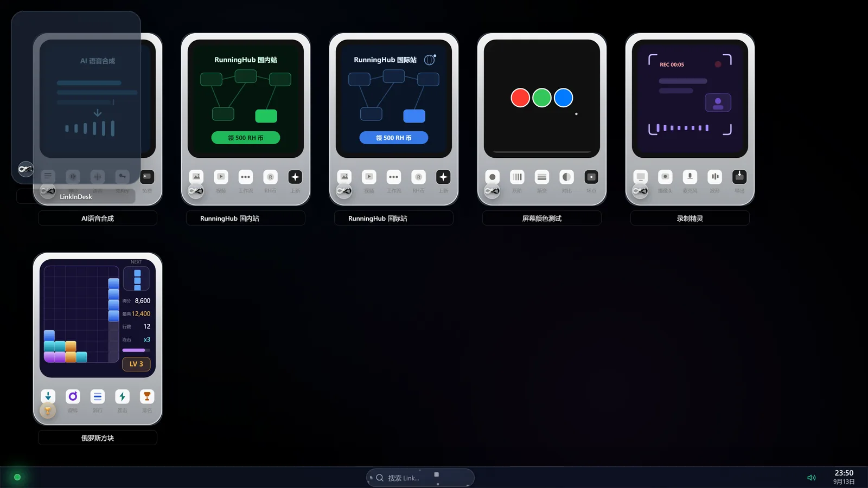Select the 摄像头 camera icon
This screenshot has height=488, width=868.
click(x=665, y=177)
